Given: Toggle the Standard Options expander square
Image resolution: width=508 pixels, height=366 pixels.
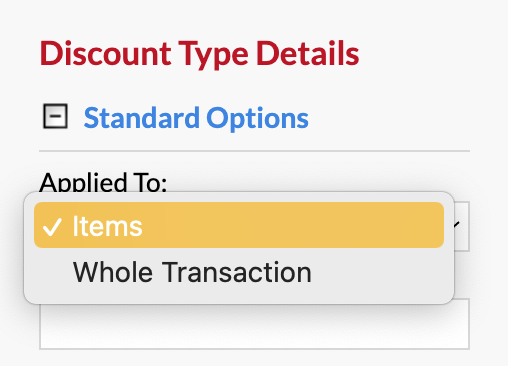Looking at the screenshot, I should (x=55, y=116).
